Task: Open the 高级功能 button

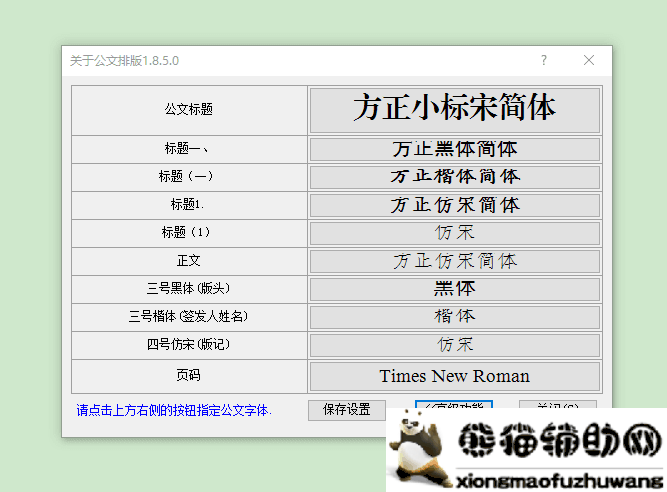Action: pyautogui.click(x=454, y=407)
